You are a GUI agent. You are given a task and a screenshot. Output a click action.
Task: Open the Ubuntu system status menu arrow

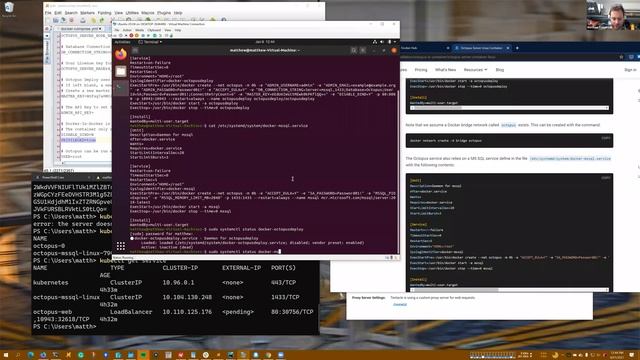point(395,42)
